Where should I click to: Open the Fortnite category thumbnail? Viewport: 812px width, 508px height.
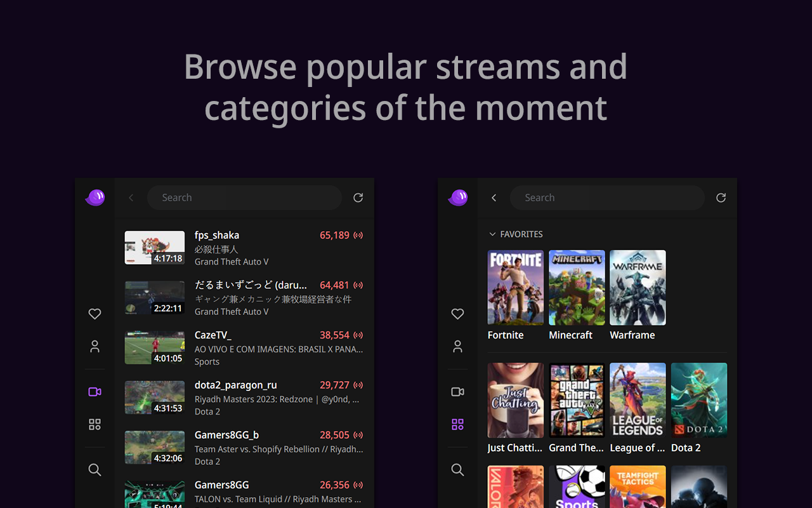point(515,287)
